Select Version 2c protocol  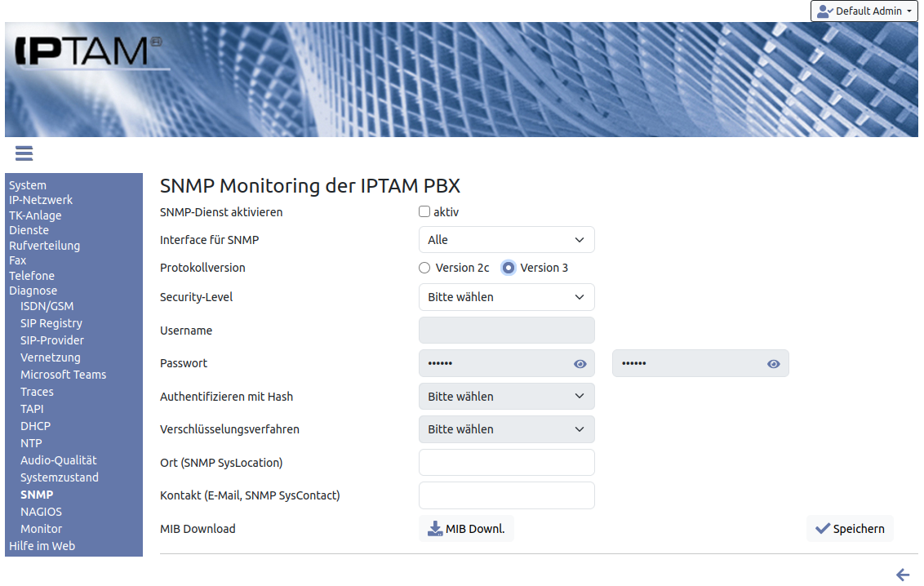click(x=424, y=268)
